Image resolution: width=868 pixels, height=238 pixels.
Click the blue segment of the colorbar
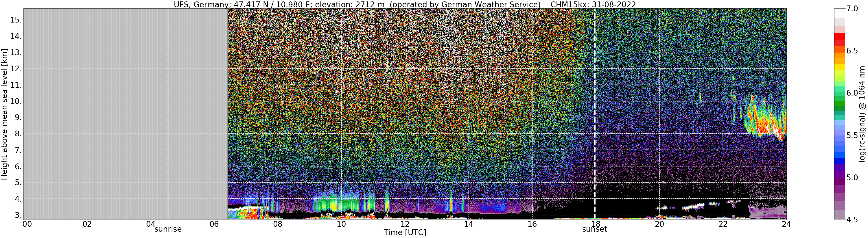pyautogui.click(x=839, y=161)
